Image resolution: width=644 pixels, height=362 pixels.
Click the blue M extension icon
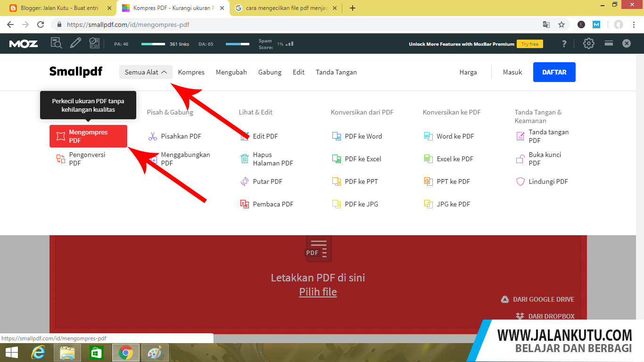tap(596, 25)
